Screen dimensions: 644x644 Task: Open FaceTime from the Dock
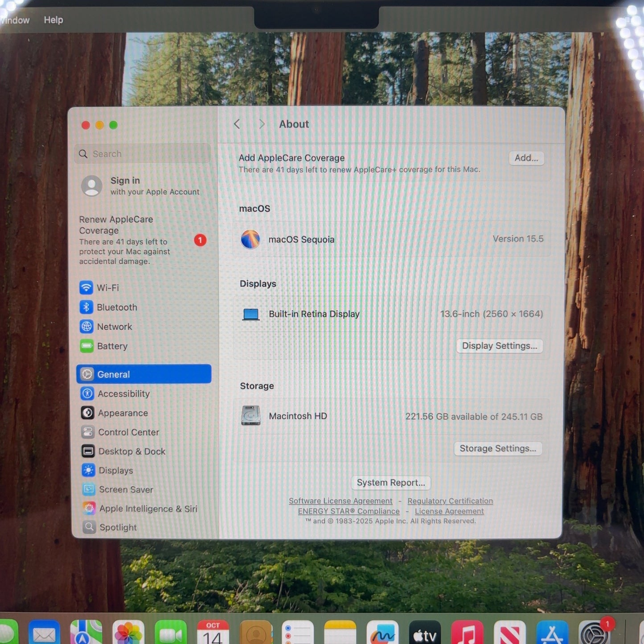171,633
